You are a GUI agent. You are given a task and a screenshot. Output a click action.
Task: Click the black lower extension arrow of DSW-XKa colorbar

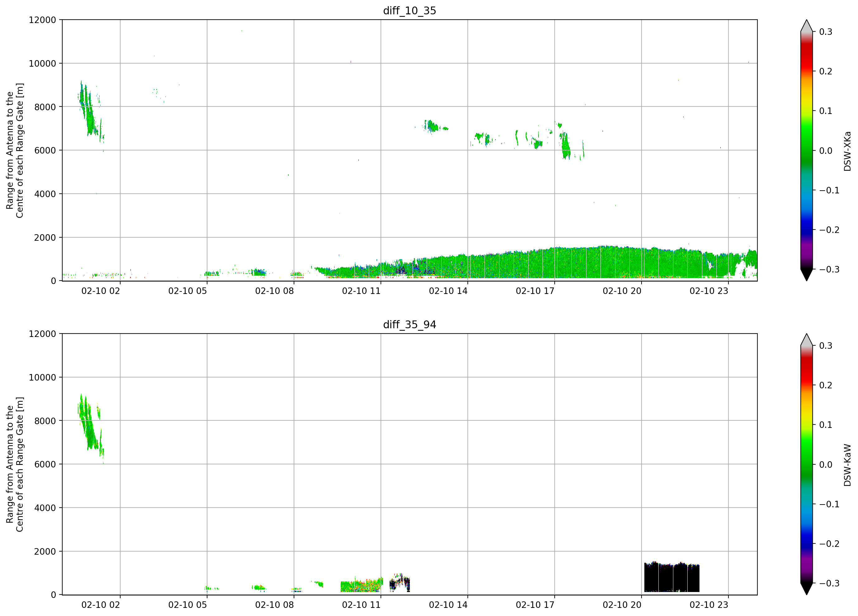tap(807, 274)
